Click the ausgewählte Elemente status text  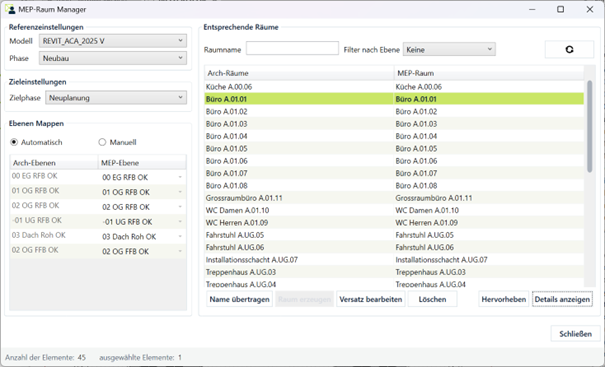[140, 357]
